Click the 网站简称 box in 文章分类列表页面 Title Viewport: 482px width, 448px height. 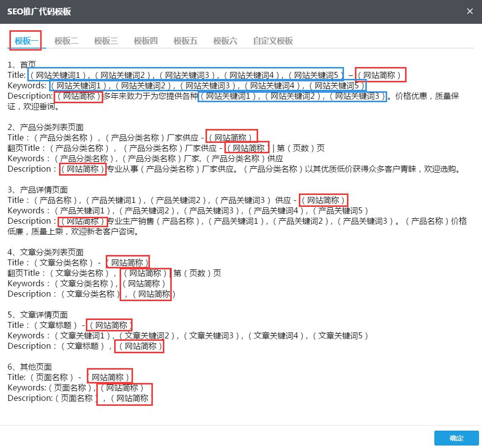pyautogui.click(x=128, y=262)
